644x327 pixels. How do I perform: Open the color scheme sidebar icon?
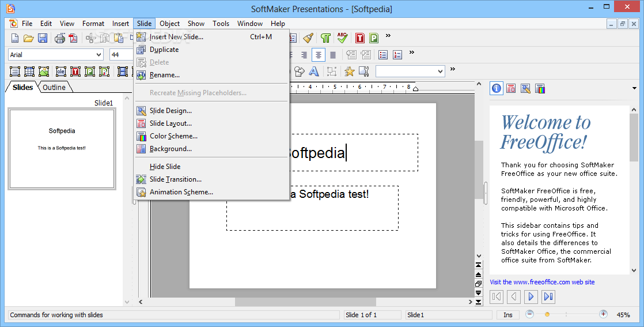(x=540, y=88)
